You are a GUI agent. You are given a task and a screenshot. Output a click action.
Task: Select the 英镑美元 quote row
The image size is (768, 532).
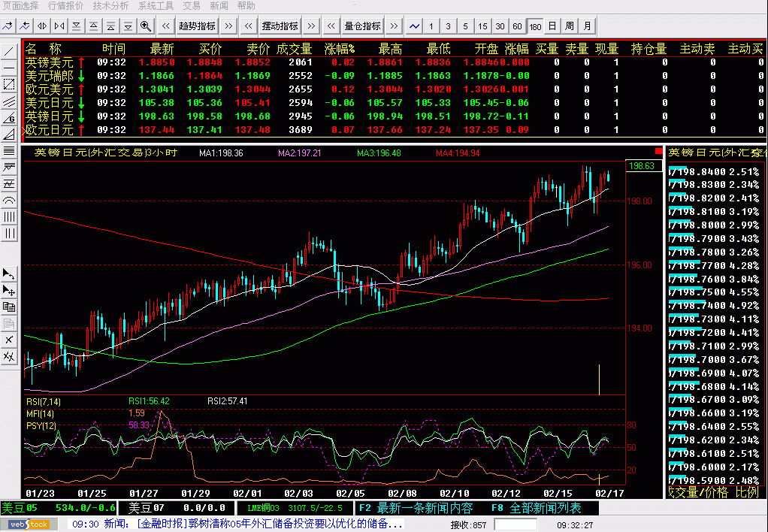pyautogui.click(x=395, y=62)
